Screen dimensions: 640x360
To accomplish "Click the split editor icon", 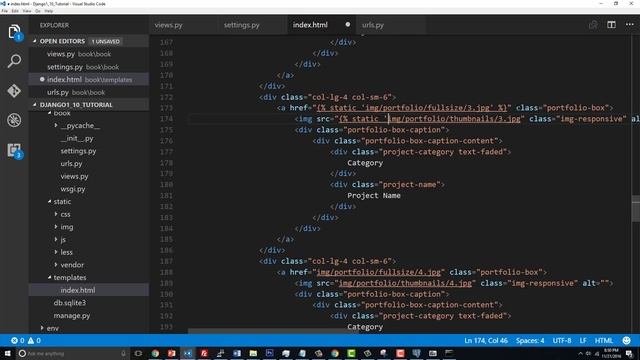I will coord(611,25).
